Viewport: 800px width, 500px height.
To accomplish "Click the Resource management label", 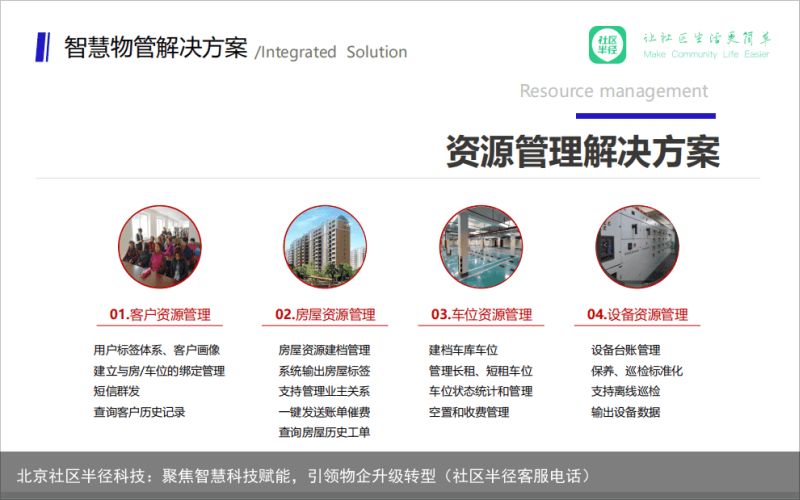I will 614,91.
